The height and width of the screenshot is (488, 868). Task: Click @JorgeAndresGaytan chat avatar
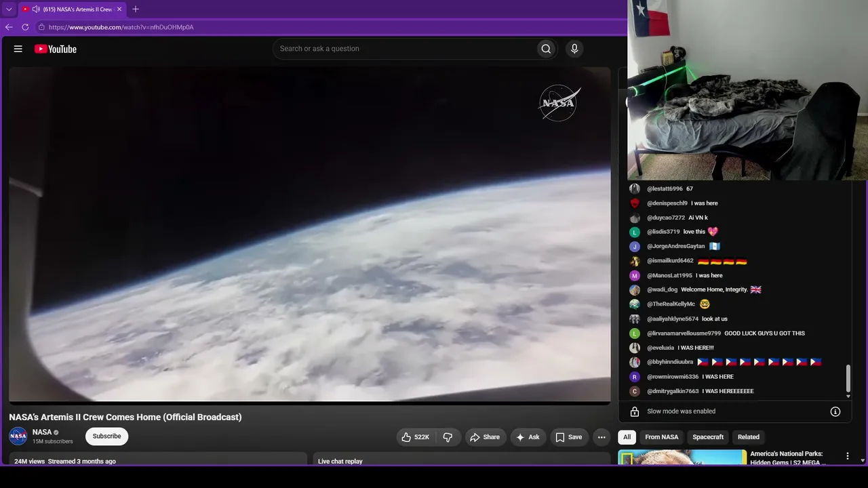pyautogui.click(x=635, y=247)
